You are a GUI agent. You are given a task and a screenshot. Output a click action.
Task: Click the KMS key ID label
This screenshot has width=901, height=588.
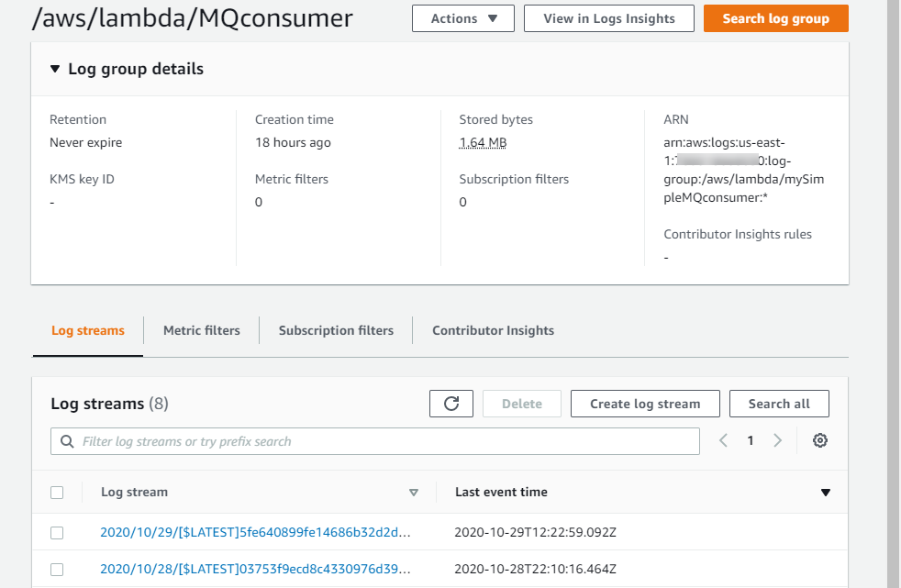point(82,179)
